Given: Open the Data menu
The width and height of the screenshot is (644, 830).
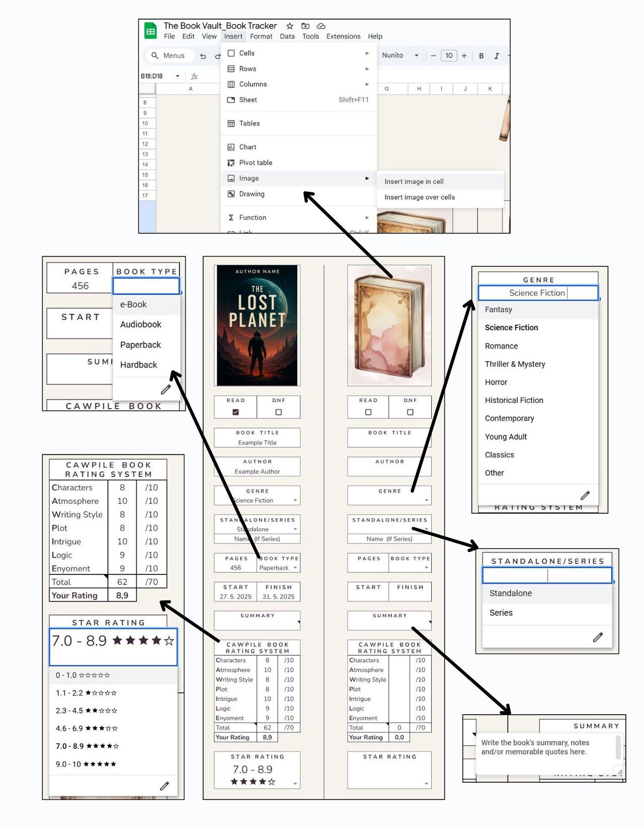Looking at the screenshot, I should tap(287, 36).
